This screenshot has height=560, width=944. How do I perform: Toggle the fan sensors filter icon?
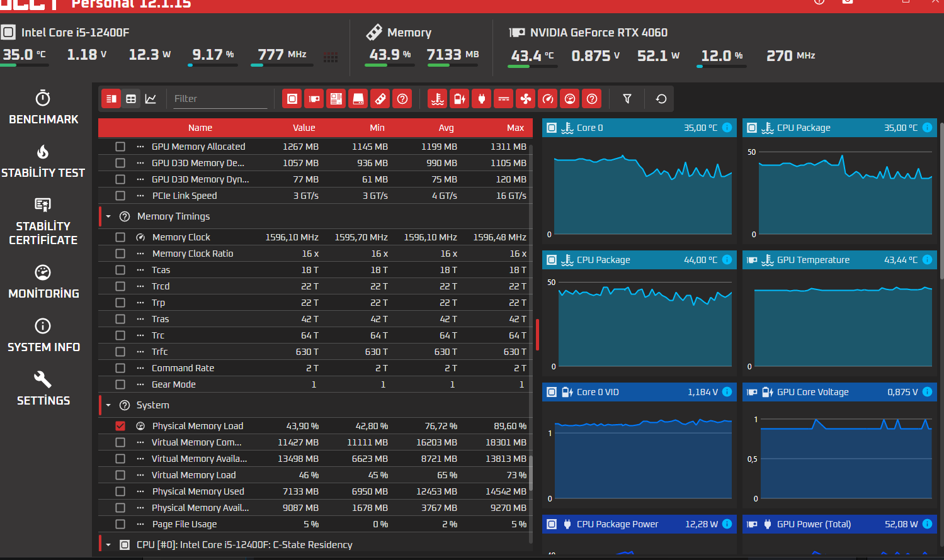pyautogui.click(x=525, y=99)
